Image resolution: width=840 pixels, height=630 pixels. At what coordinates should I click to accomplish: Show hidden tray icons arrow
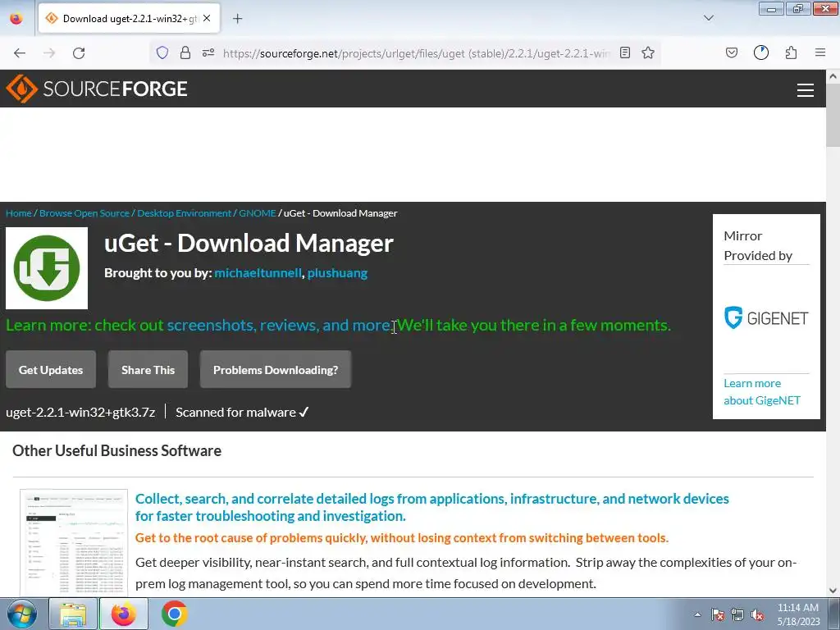pos(697,614)
